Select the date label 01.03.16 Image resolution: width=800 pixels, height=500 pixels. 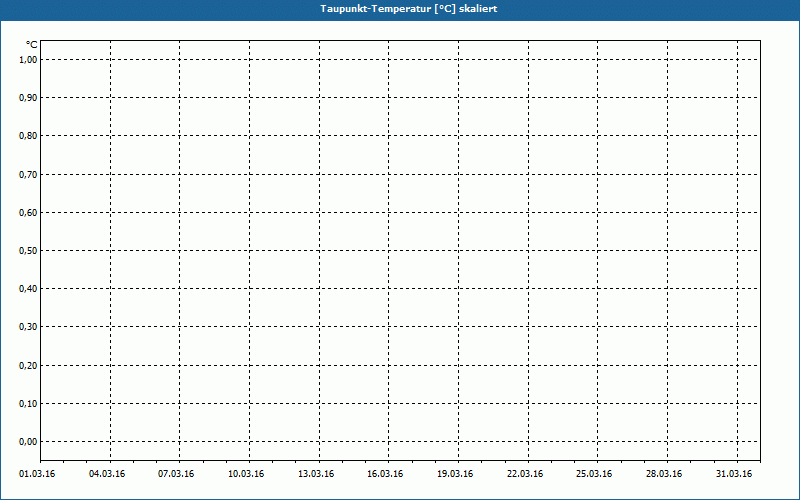pos(37,474)
